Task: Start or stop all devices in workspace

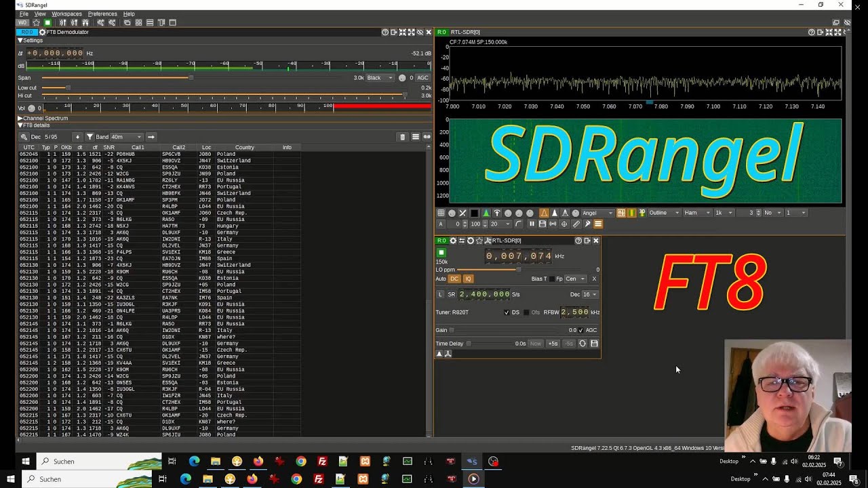Action: pyautogui.click(x=47, y=22)
